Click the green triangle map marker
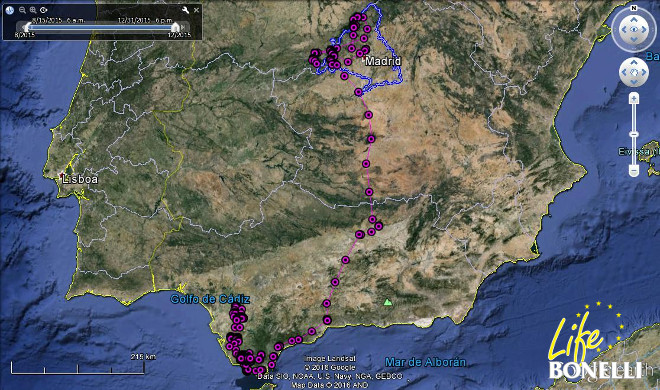The height and width of the screenshot is (390, 660). 388,302
